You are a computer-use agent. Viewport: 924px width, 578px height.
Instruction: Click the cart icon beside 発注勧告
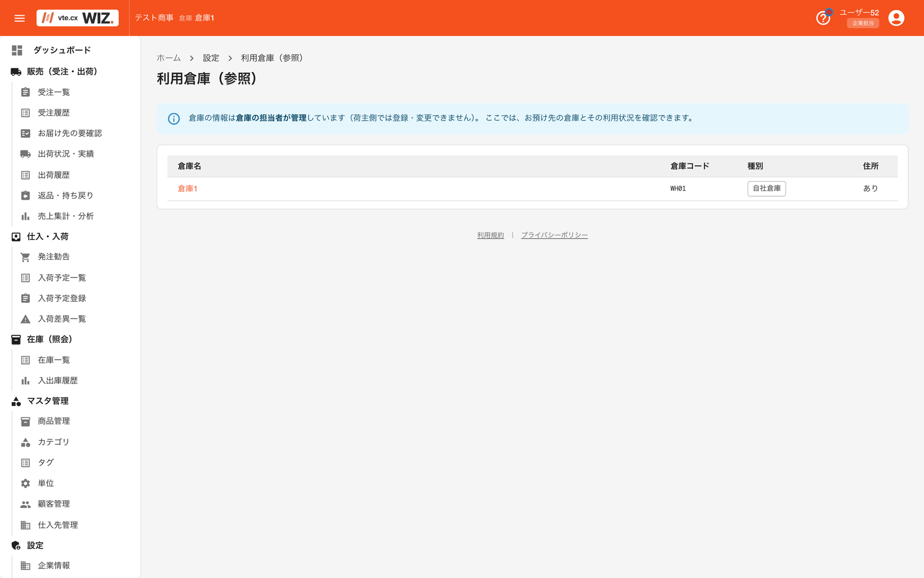pyautogui.click(x=25, y=257)
